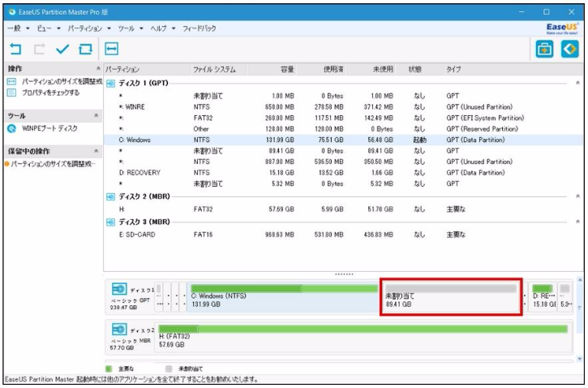The image size is (588, 388).
Task: Click the プロパティをチェックする icon in the sidebar
Action: pyautogui.click(x=11, y=93)
